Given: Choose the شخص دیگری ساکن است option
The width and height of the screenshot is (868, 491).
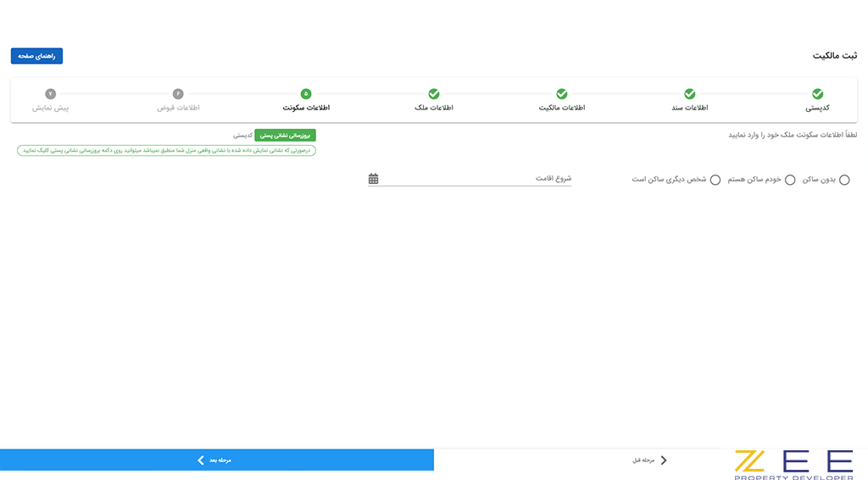Looking at the screenshot, I should [x=716, y=180].
